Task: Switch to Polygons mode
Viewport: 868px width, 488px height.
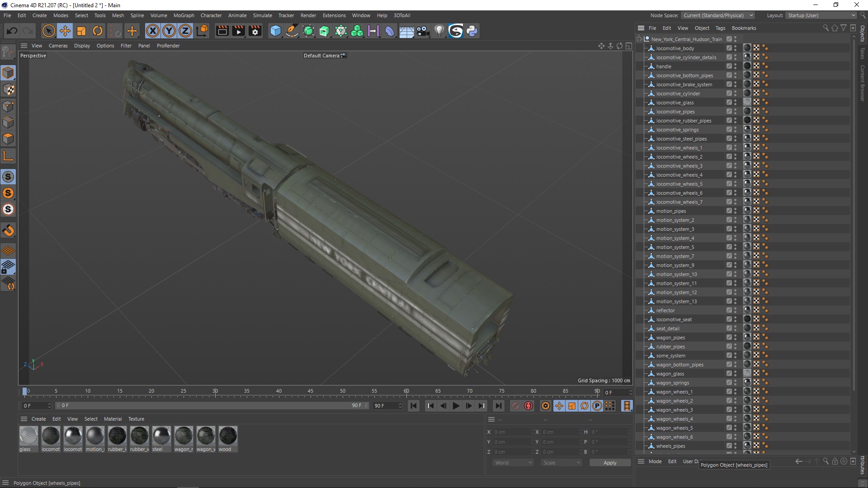Action: 8,139
